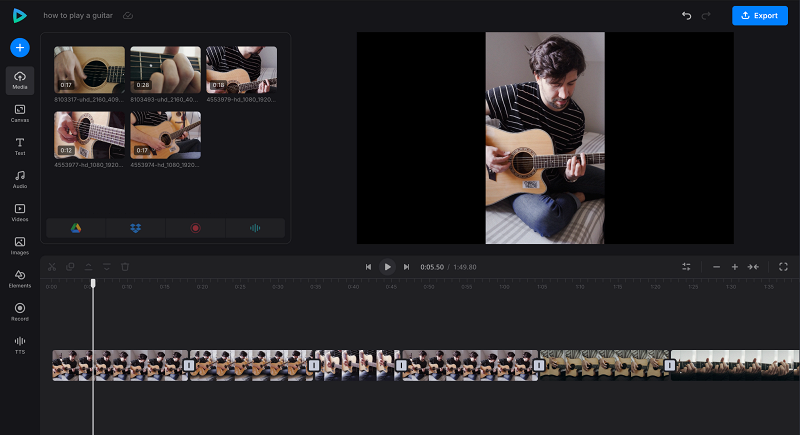Select media thumbnail 8103317-uhd_2160

click(89, 70)
